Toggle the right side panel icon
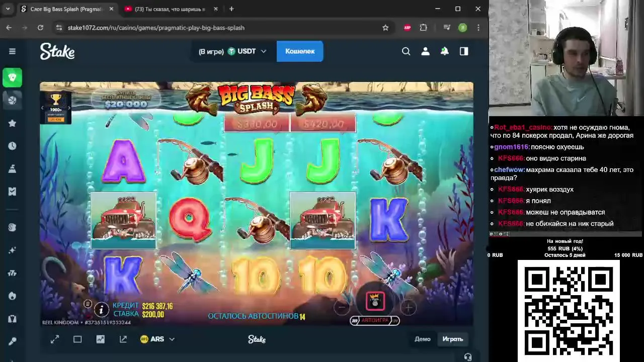644x362 pixels. [x=464, y=51]
